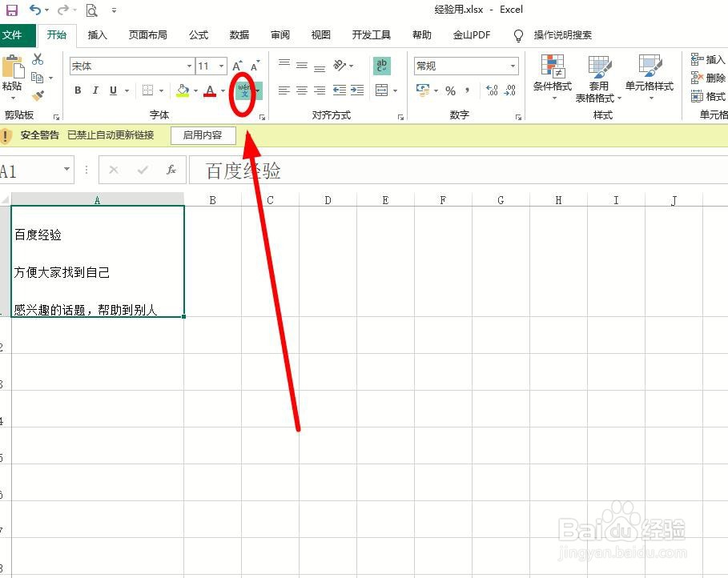Open the font name dropdown
The height and width of the screenshot is (578, 728).
[188, 66]
